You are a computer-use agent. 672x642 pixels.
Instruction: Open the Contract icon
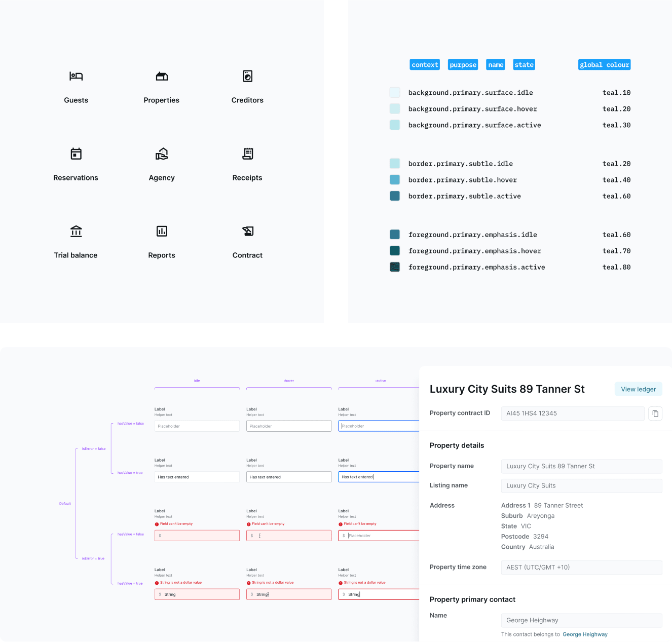(247, 231)
